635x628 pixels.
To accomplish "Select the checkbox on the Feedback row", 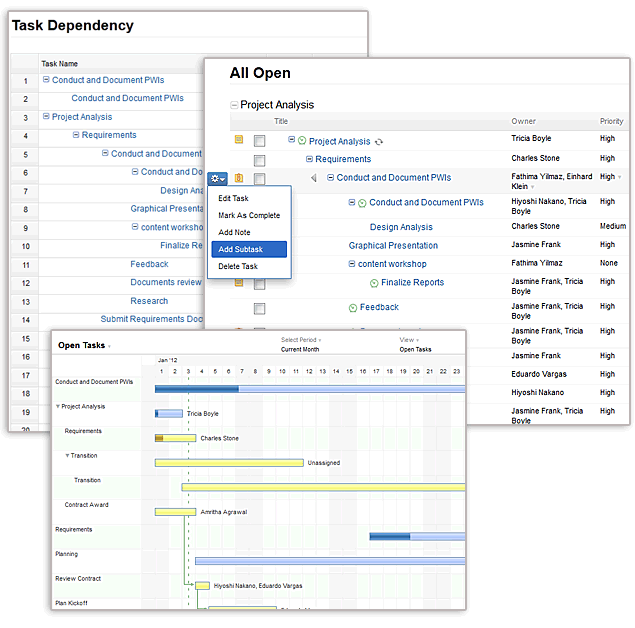I will (259, 309).
